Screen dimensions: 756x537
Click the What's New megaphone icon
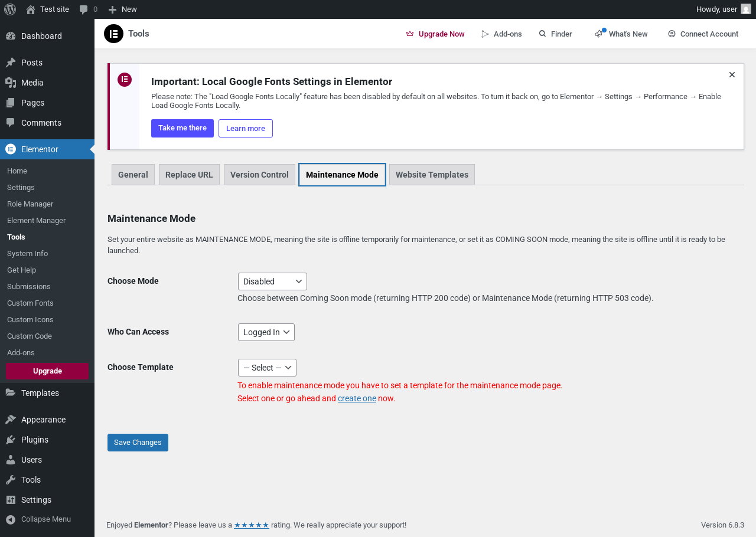click(x=599, y=34)
